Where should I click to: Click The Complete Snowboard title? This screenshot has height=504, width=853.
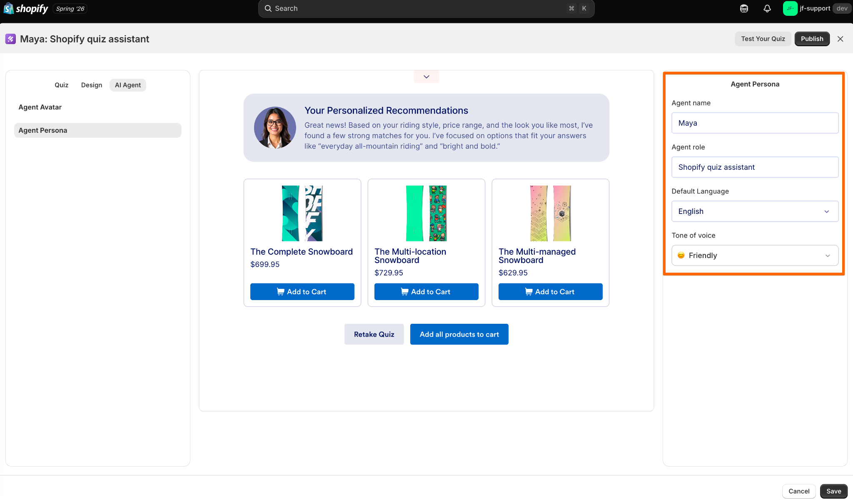pyautogui.click(x=302, y=252)
